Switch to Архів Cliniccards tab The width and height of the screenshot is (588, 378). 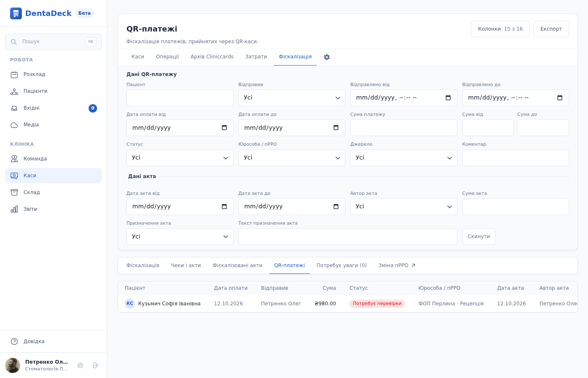[212, 57]
